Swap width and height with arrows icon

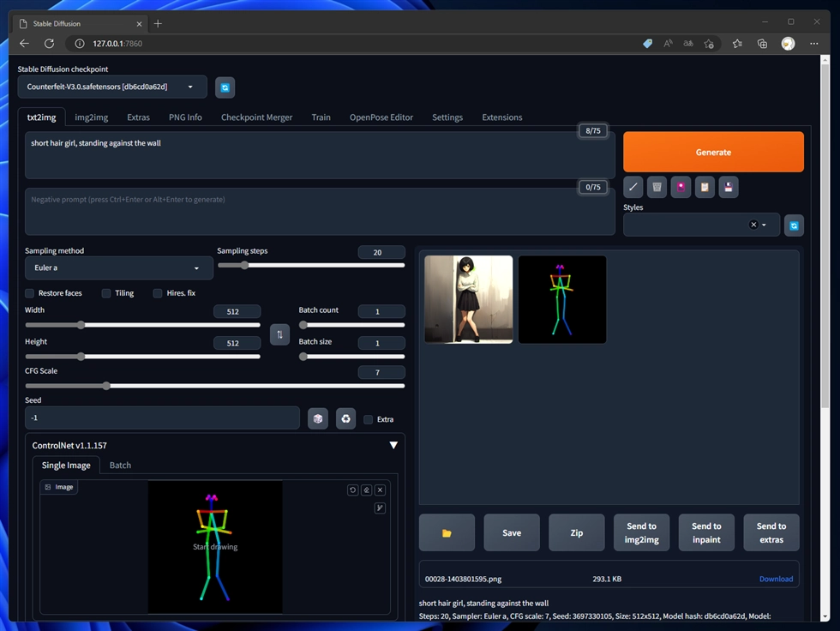279,334
